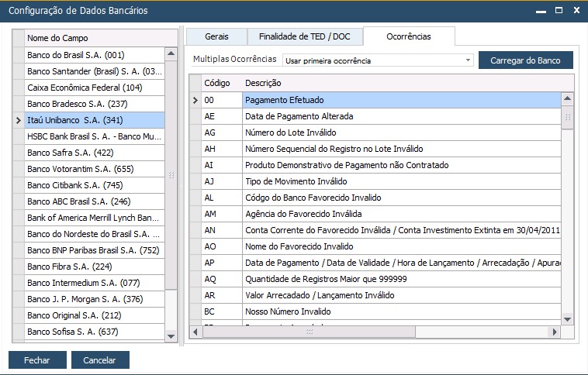Click the Carregar do Banco button

click(525, 60)
